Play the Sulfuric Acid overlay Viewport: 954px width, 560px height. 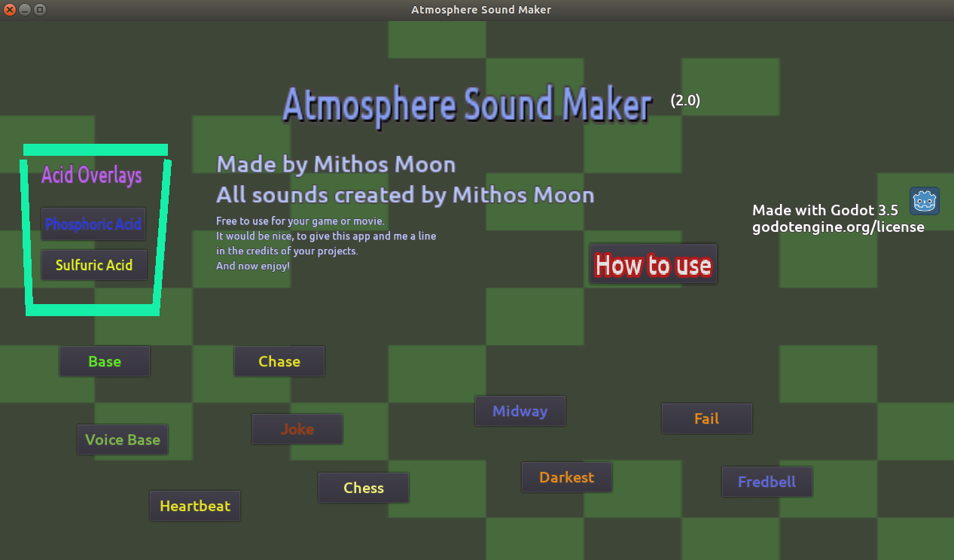pos(93,264)
